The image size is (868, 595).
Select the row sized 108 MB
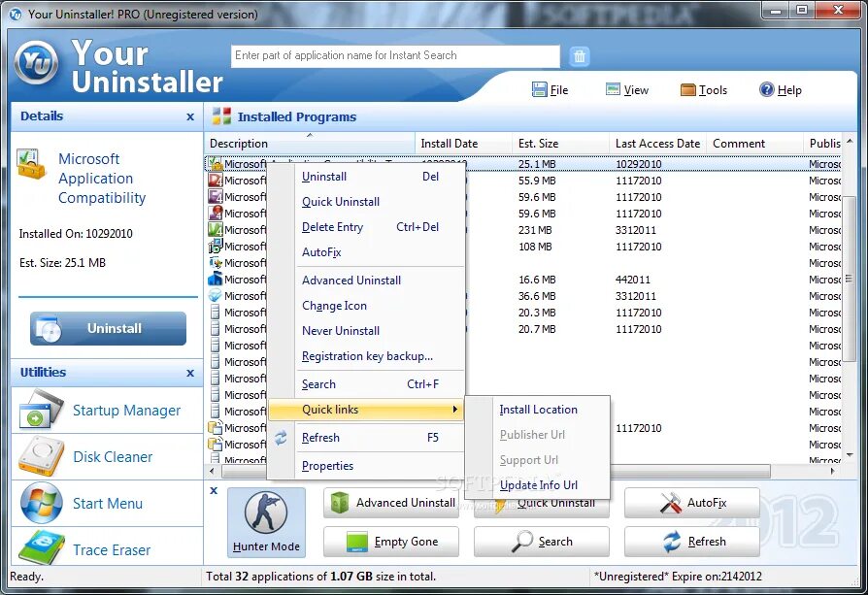tap(522, 247)
